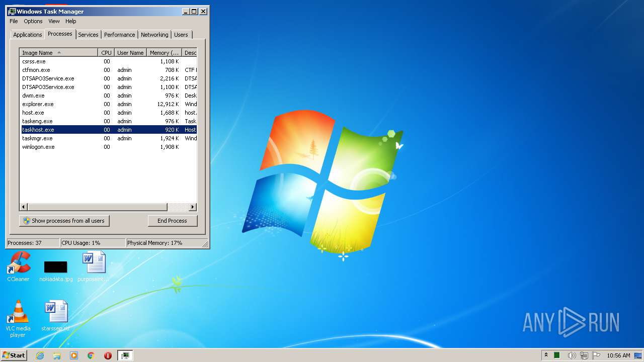This screenshot has height=362, width=644.
Task: Launch Windows Media Player from taskbar
Action: [74, 355]
